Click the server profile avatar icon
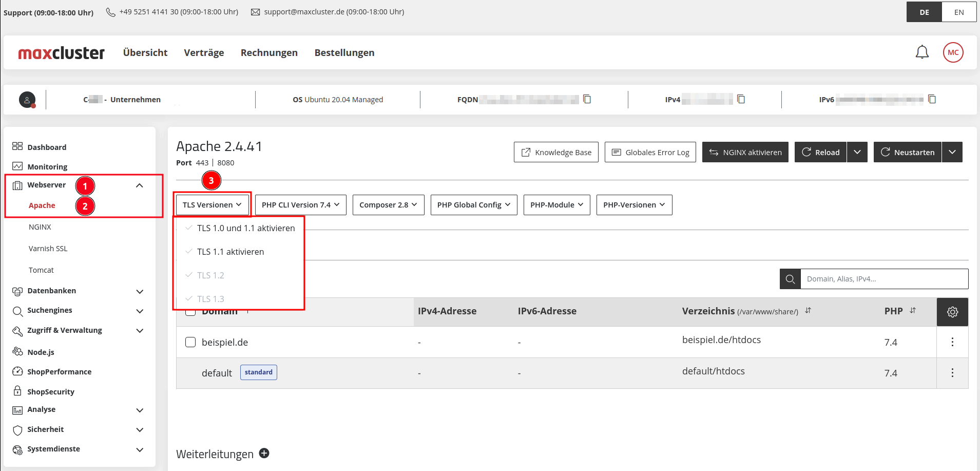The image size is (980, 471). [x=27, y=100]
